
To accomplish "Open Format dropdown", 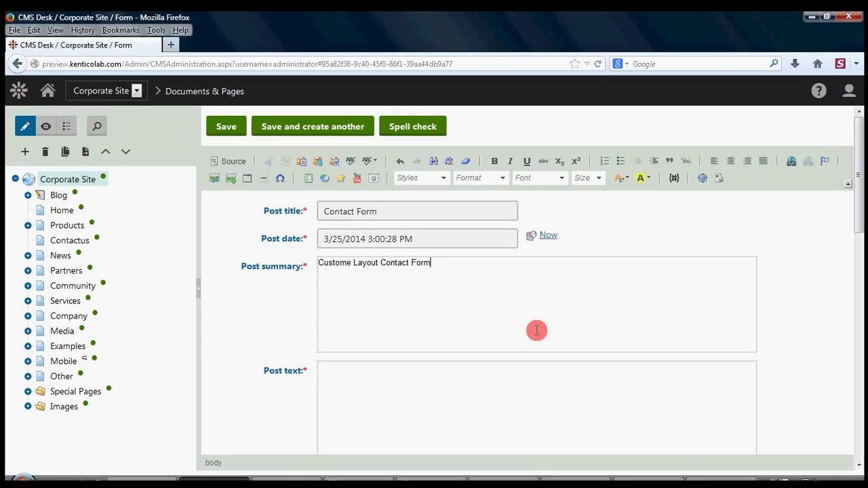I will point(481,178).
